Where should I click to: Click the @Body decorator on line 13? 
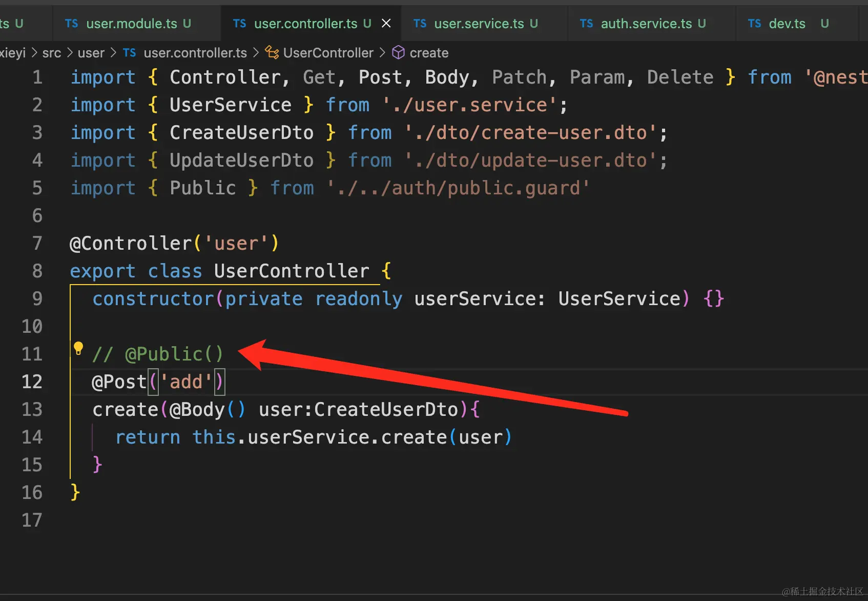(197, 410)
